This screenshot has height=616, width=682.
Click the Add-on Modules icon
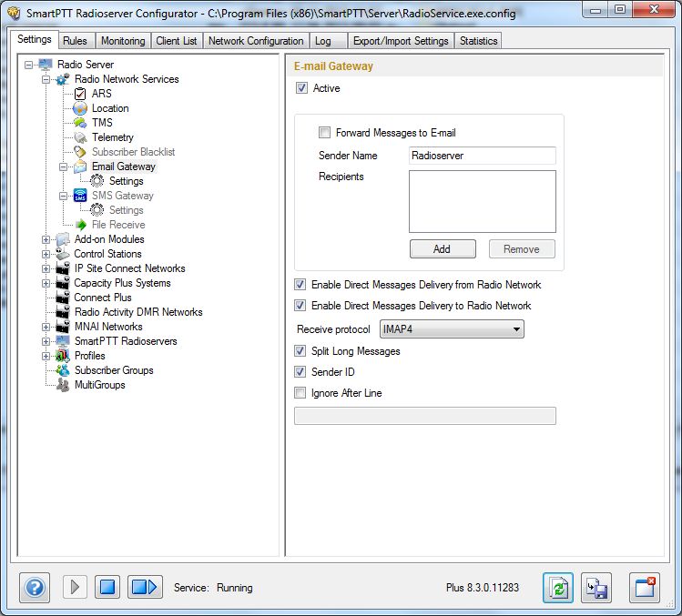coord(63,239)
